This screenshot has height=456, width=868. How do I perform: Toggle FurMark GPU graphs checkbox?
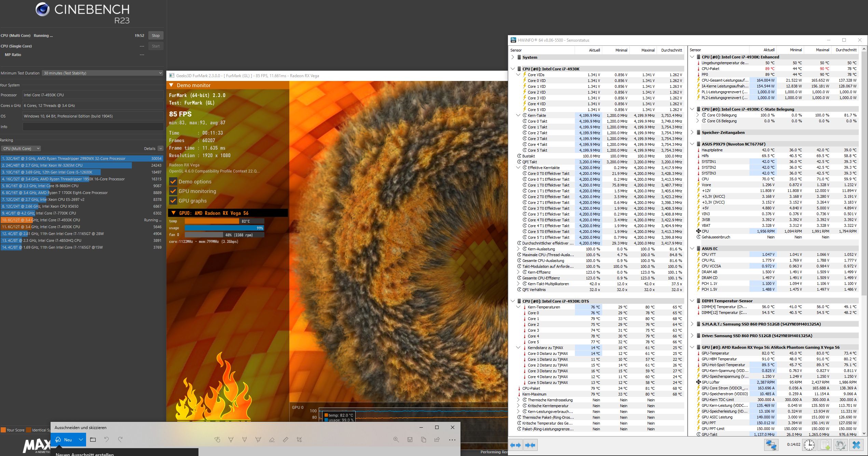(173, 201)
